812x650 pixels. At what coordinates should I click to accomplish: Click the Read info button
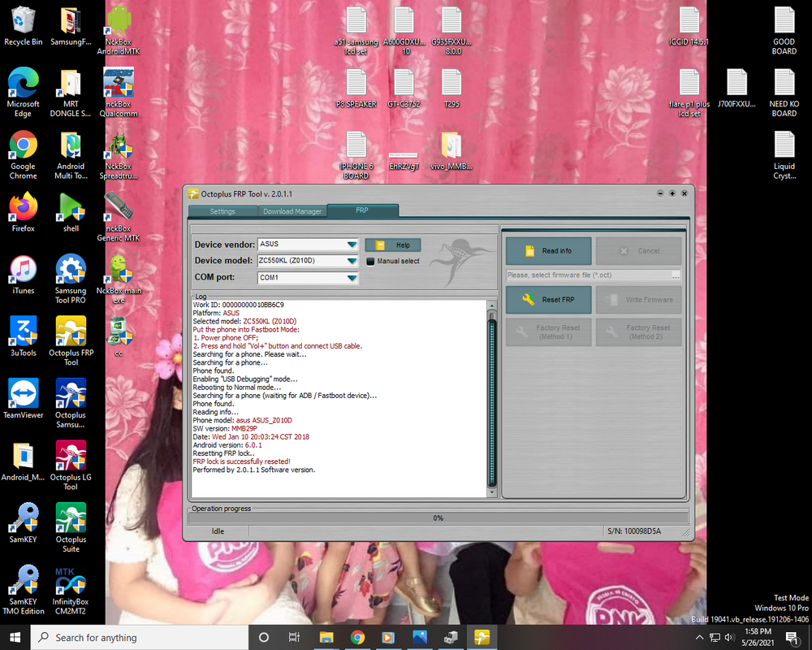pos(548,251)
